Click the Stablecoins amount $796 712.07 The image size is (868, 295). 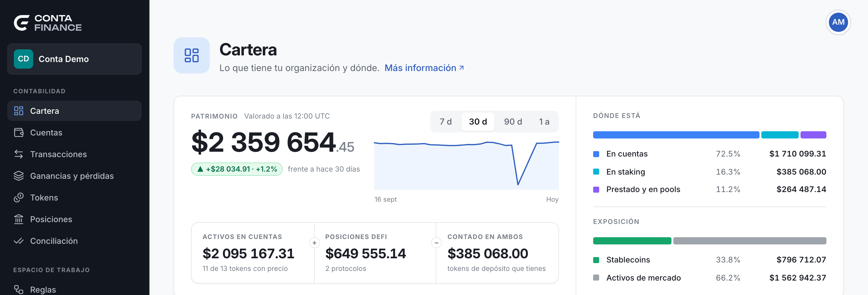coord(801,260)
